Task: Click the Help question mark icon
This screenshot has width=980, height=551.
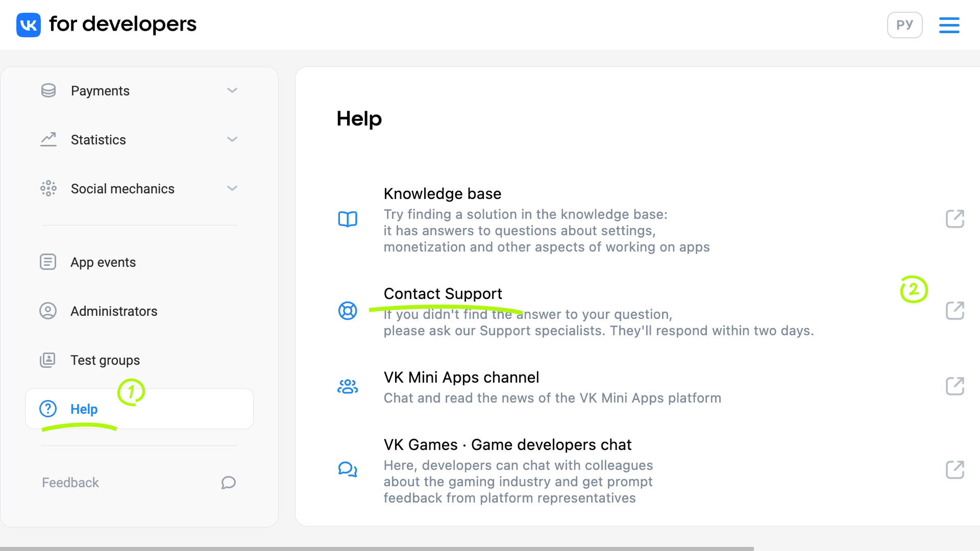Action: [x=48, y=409]
